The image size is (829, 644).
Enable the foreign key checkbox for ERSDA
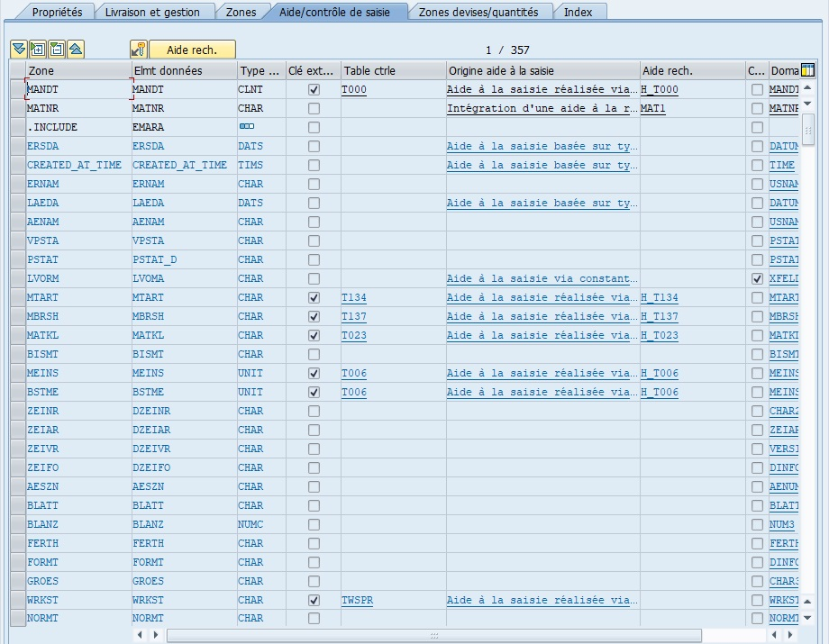[x=314, y=146]
